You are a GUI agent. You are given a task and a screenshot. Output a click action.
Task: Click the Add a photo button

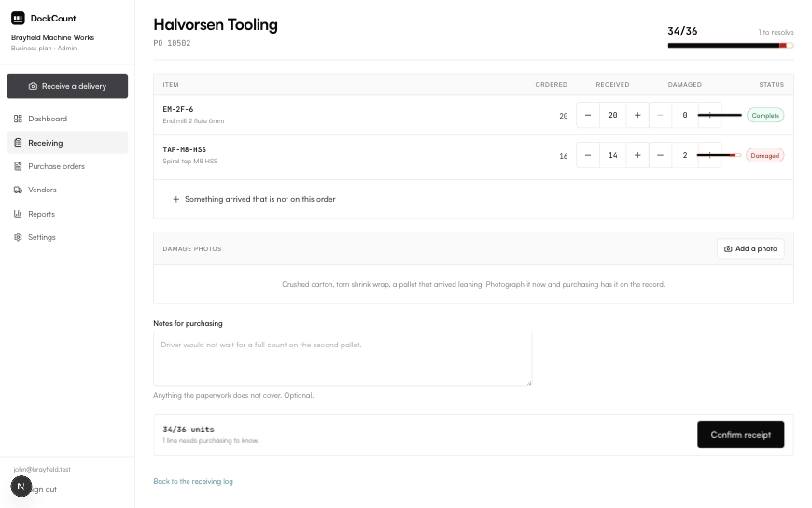coord(750,248)
